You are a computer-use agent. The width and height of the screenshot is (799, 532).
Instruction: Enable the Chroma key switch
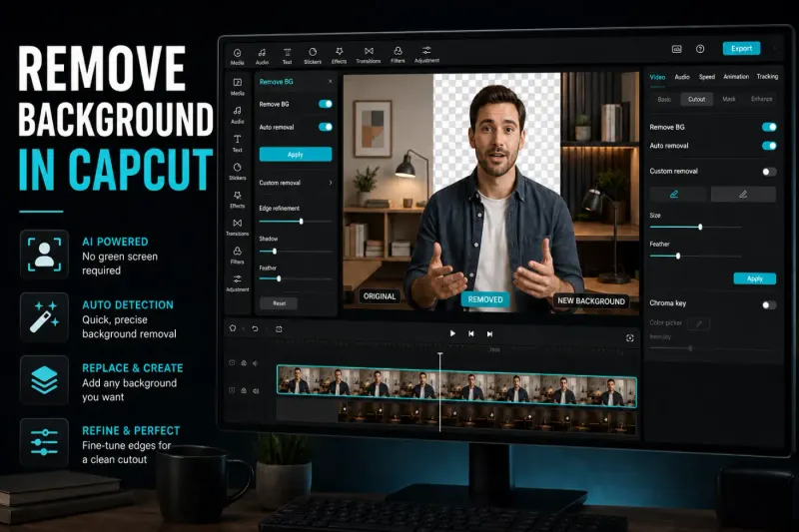(769, 305)
